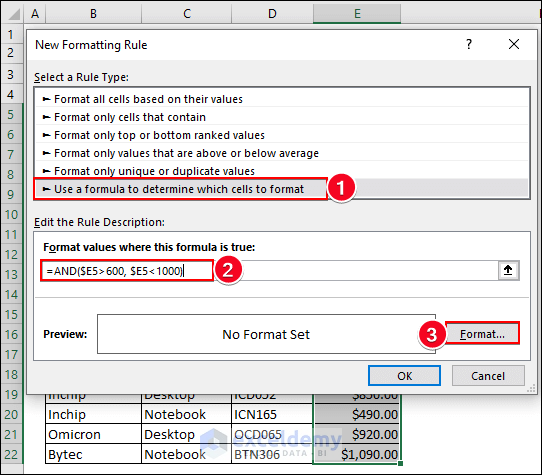Select 'Format only cells that contain' rule type
Image resolution: width=542 pixels, height=475 pixels.
click(281, 117)
